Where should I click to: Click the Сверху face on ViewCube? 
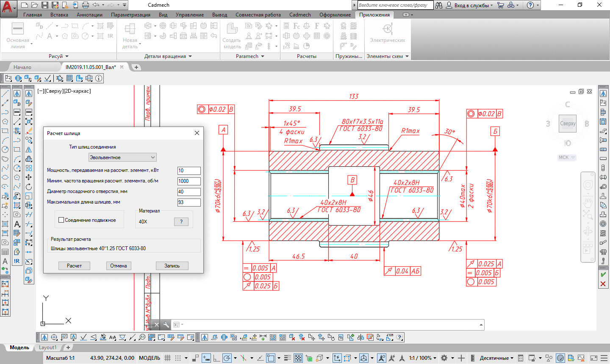click(x=568, y=124)
